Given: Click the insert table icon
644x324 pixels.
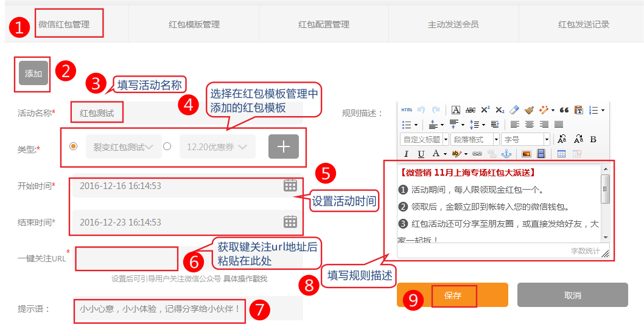Looking at the screenshot, I should pos(561,154).
